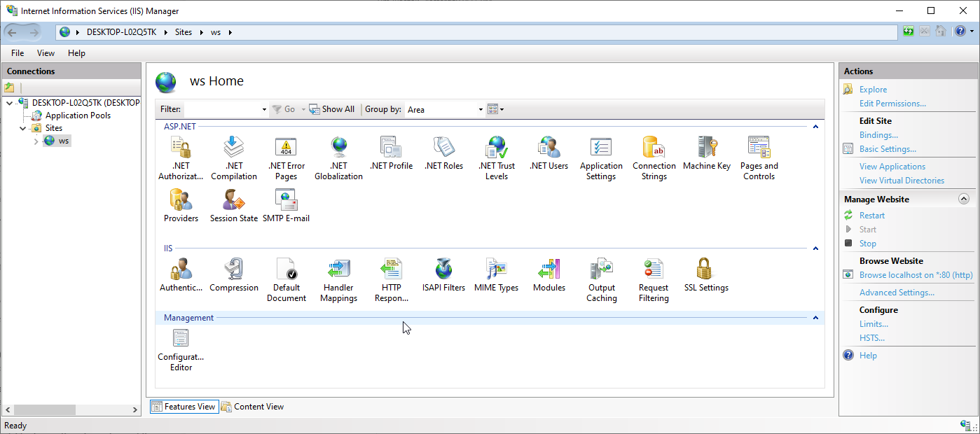Open .NET Error Pages feature

tap(286, 157)
